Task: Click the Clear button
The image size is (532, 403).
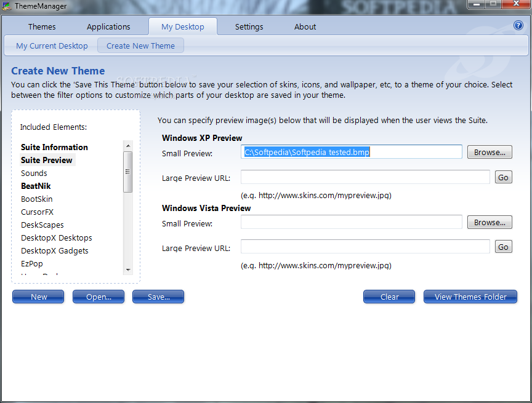Action: coord(389,297)
